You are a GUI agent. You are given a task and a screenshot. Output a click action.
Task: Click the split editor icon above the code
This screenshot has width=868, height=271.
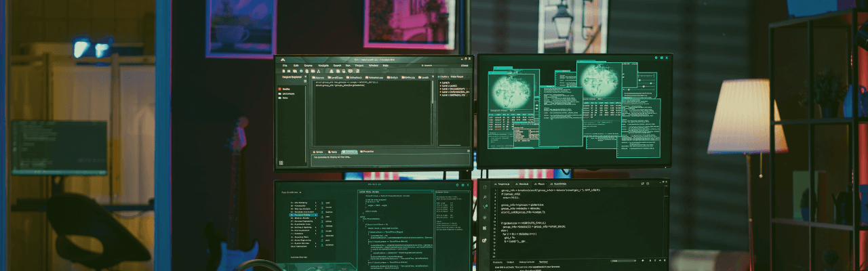pos(642,184)
